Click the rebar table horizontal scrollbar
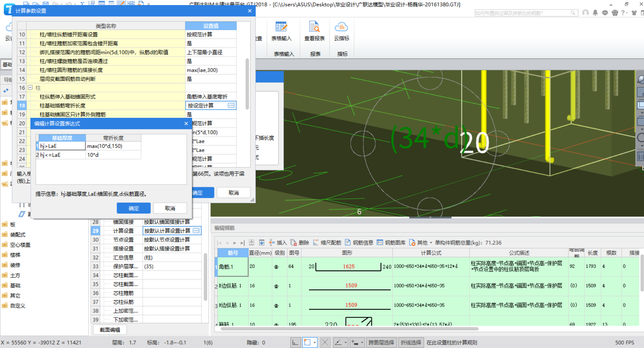The image size is (644, 348). 349,329
